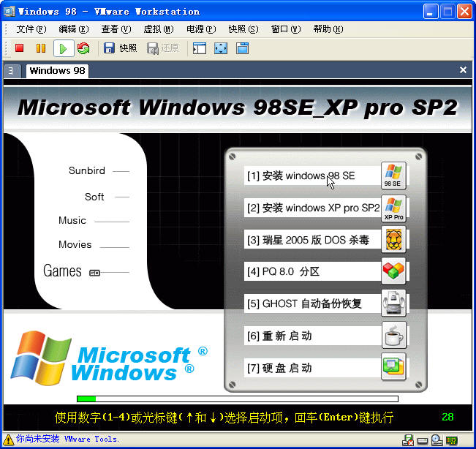This screenshot has width=476, height=449.
Task: Close the Windows 98 tab with X
Action: pyautogui.click(x=463, y=70)
